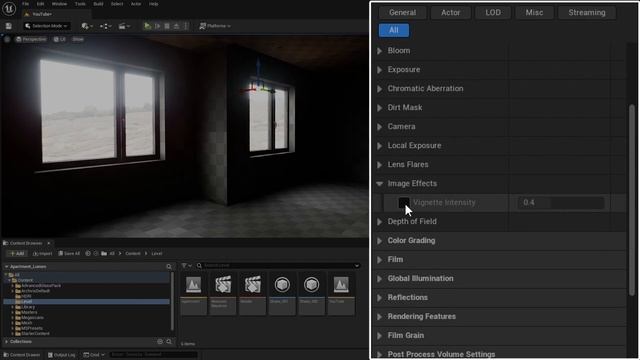Click Add in the Content Browser
The image size is (640, 360).
coord(17,253)
